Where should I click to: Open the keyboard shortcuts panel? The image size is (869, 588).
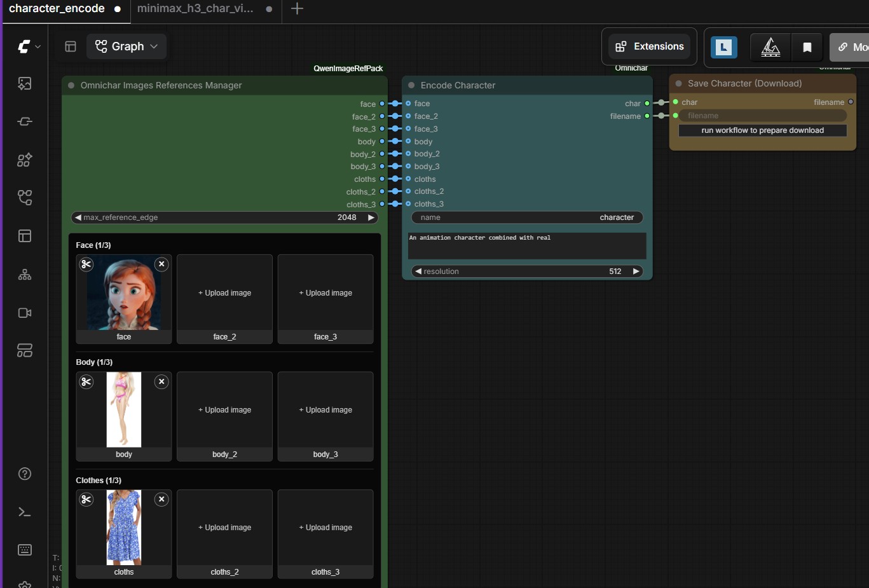click(25, 550)
